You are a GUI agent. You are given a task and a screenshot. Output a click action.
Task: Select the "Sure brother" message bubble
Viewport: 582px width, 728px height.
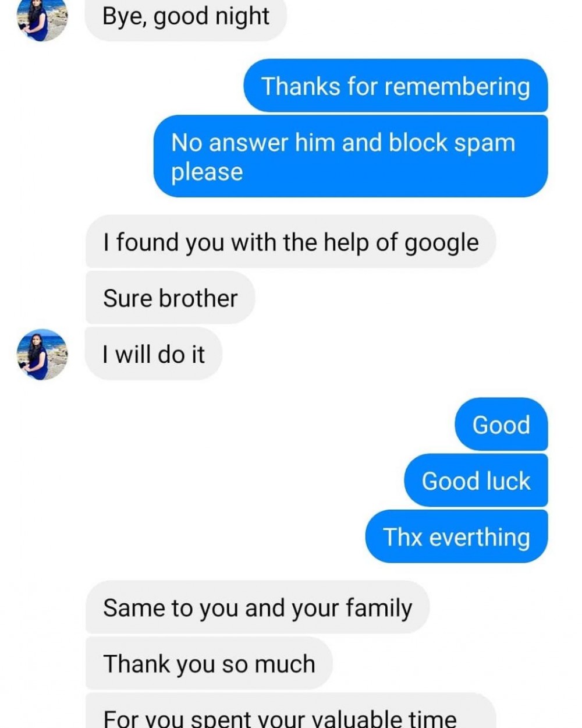coord(170,298)
